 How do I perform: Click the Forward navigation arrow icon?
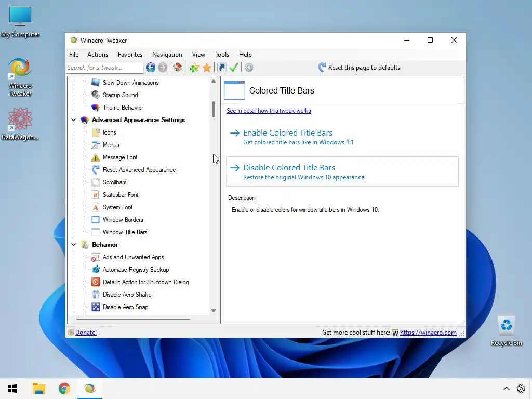[x=163, y=68]
